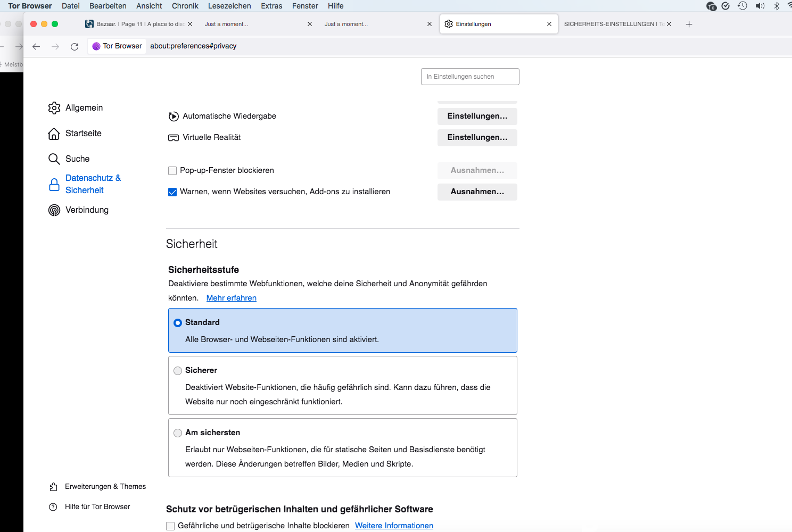Click the checkmark circle menu bar icon

pos(725,6)
